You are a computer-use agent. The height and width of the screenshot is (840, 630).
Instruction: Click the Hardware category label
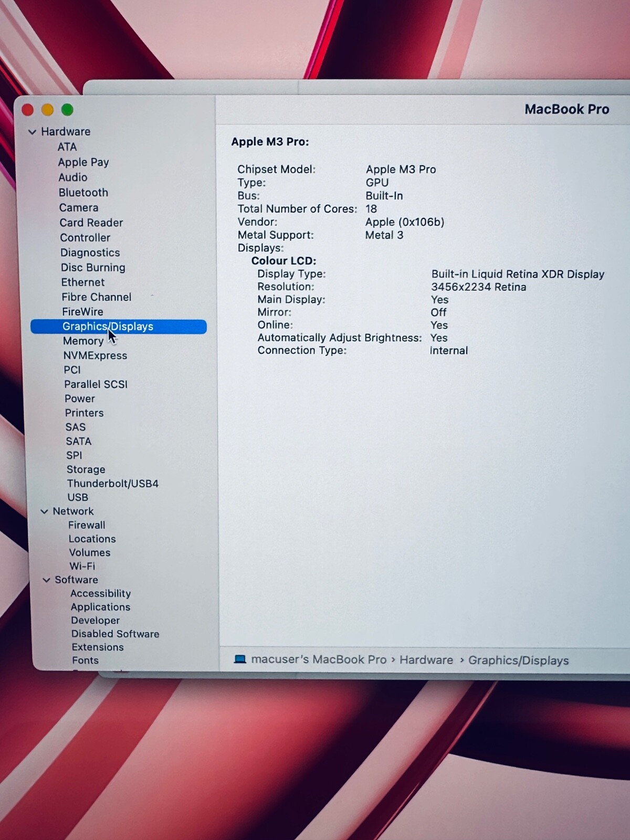[66, 132]
